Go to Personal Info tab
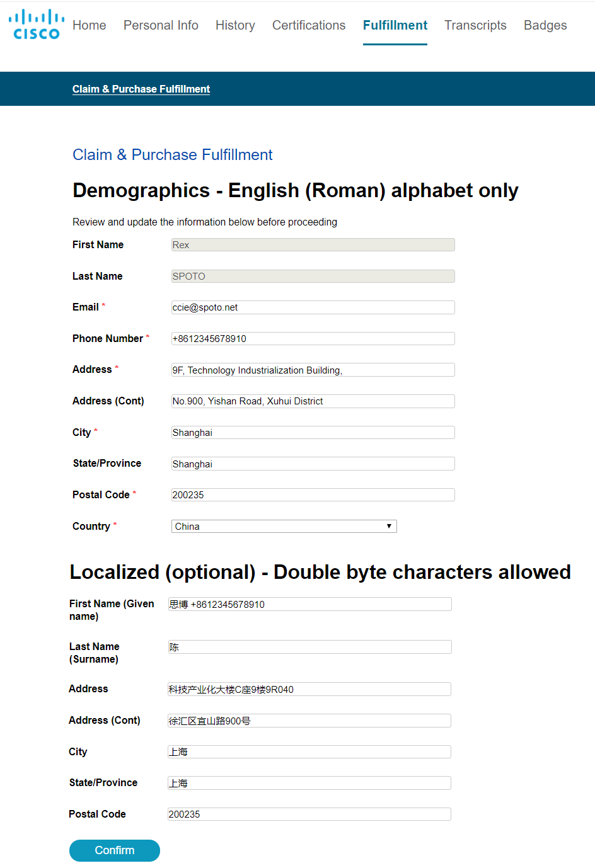The image size is (595, 868). (161, 25)
